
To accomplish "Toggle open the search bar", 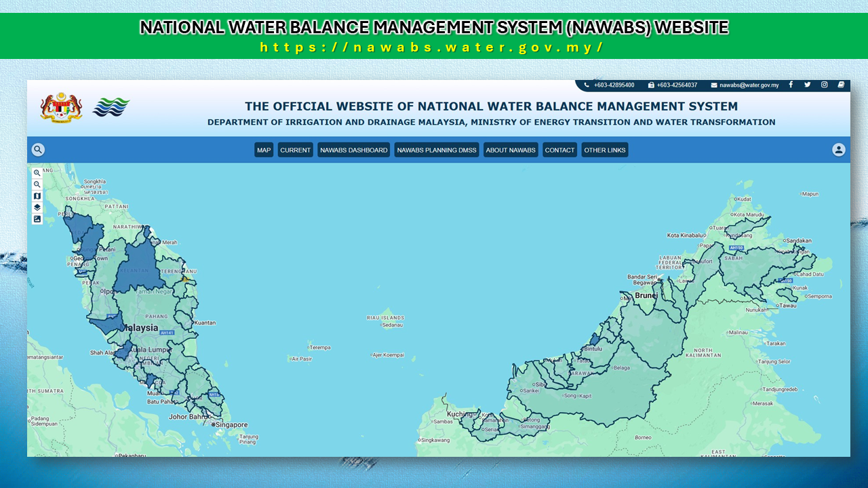I will (38, 149).
